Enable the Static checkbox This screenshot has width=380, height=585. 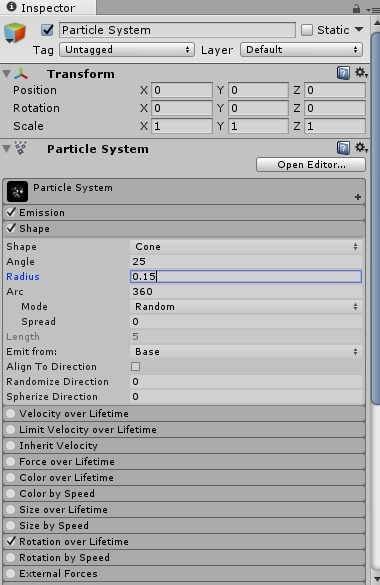tap(307, 30)
